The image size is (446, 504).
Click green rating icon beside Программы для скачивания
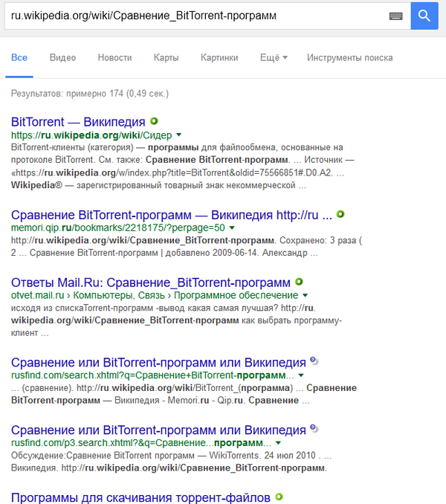[x=279, y=496]
